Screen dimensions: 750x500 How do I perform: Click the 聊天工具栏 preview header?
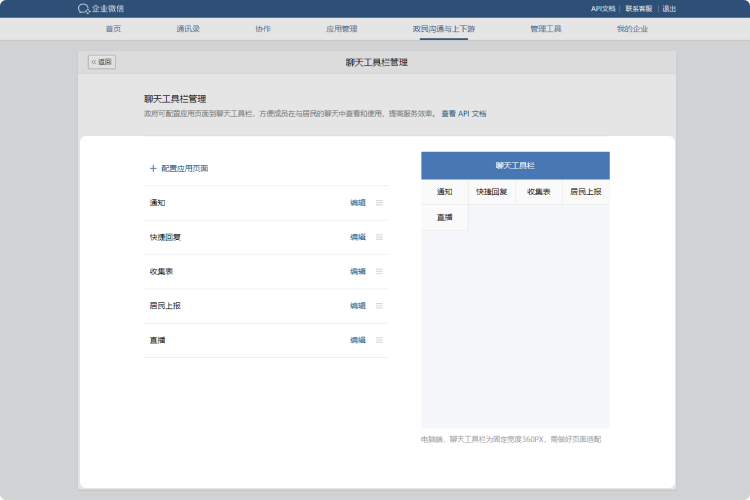pyautogui.click(x=515, y=166)
